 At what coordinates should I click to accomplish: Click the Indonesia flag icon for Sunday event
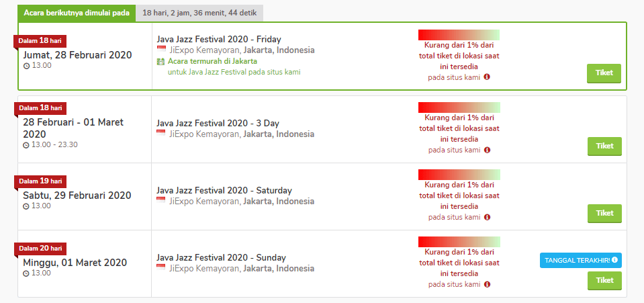[161, 269]
